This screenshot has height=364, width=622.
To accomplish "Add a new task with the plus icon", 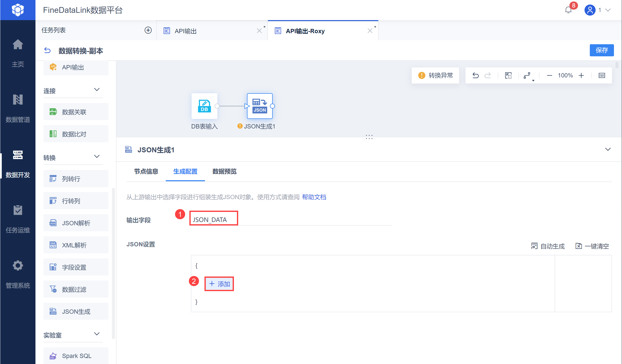I will [148, 30].
